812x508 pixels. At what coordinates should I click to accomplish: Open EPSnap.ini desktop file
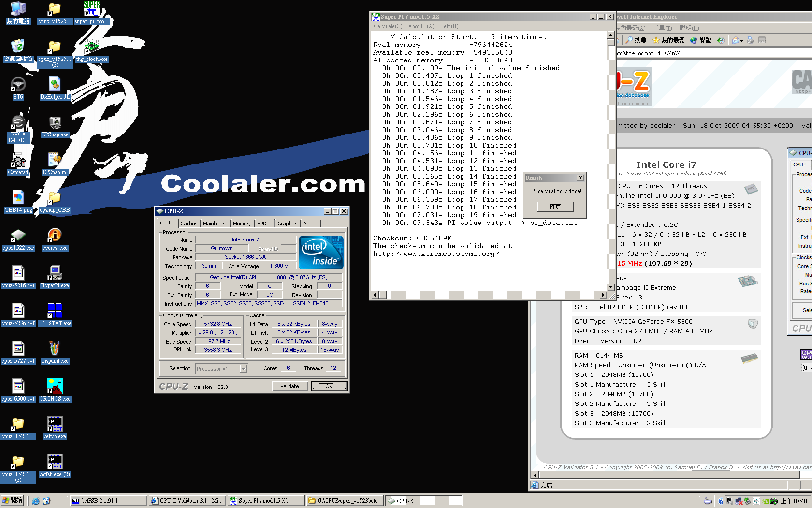point(55,164)
